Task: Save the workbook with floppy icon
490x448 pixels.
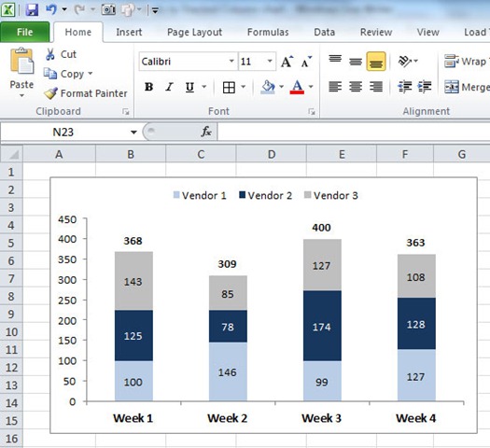Action: click(32, 10)
